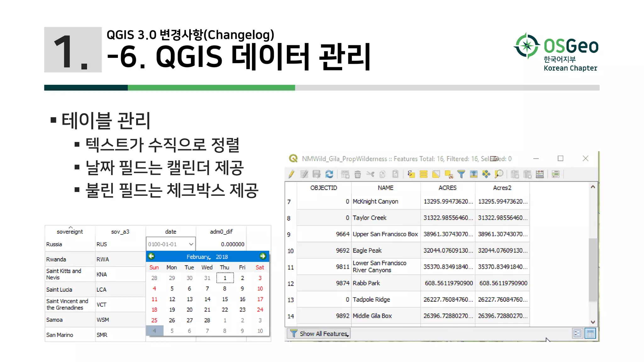This screenshot has width=644, height=362.
Task: Click the cut features scissors icon
Action: (x=370, y=174)
